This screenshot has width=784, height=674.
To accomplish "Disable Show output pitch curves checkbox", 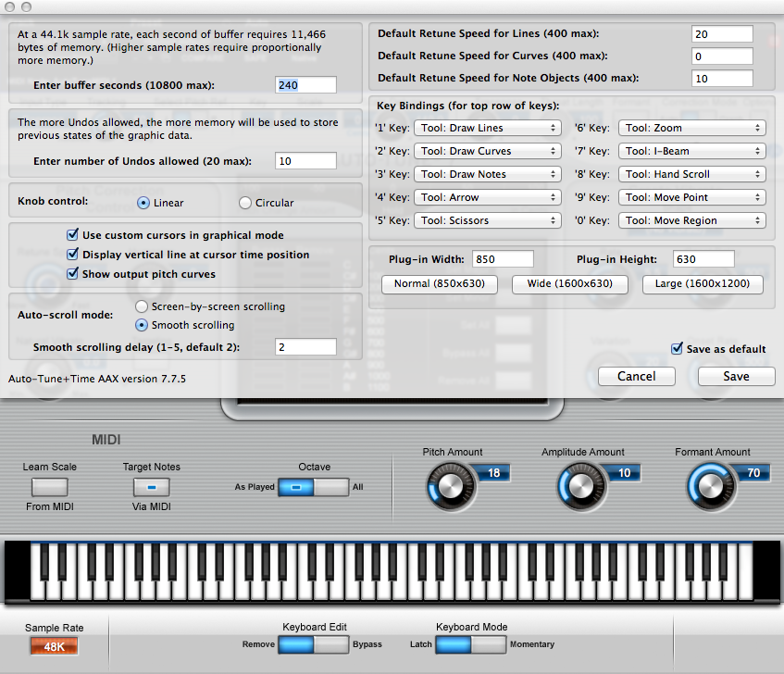I will [74, 274].
